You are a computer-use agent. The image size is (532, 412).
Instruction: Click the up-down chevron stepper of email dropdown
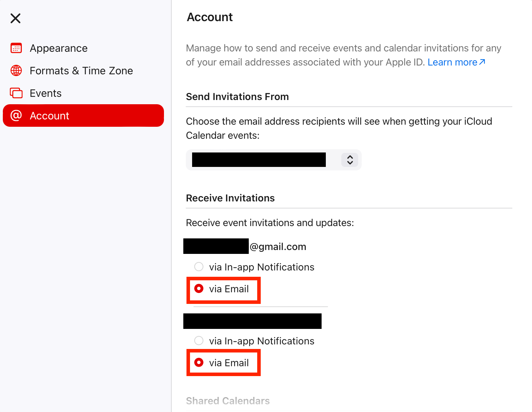click(x=350, y=160)
